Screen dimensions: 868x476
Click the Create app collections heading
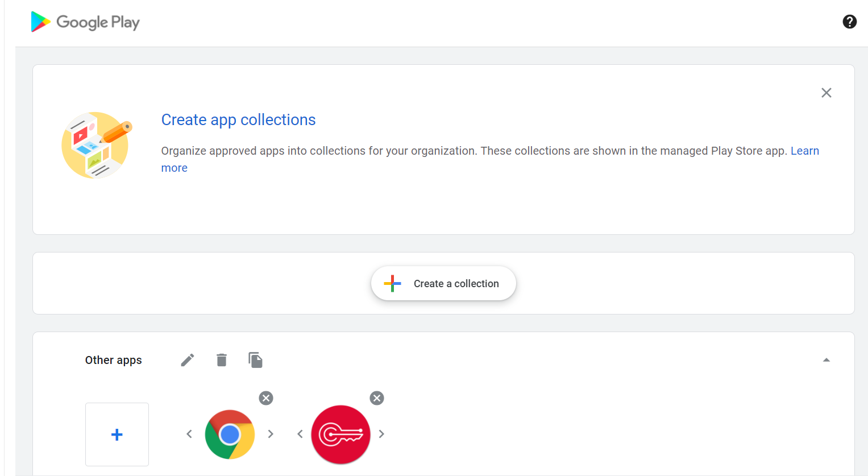pyautogui.click(x=238, y=120)
